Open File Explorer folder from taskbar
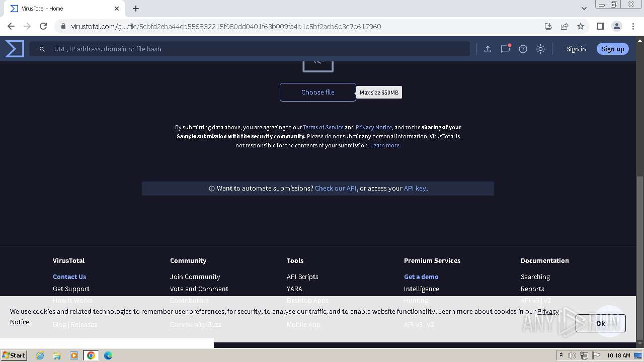 tap(57, 355)
